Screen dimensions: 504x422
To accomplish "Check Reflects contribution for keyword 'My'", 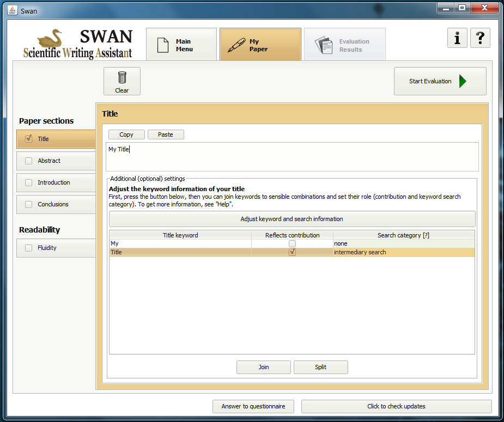I will point(292,244).
